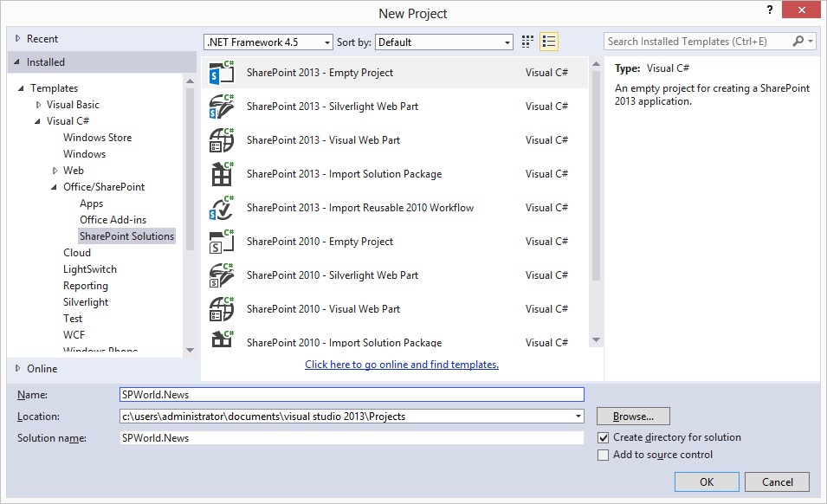This screenshot has width=827, height=504.
Task: Click OK to create the project
Action: (707, 481)
